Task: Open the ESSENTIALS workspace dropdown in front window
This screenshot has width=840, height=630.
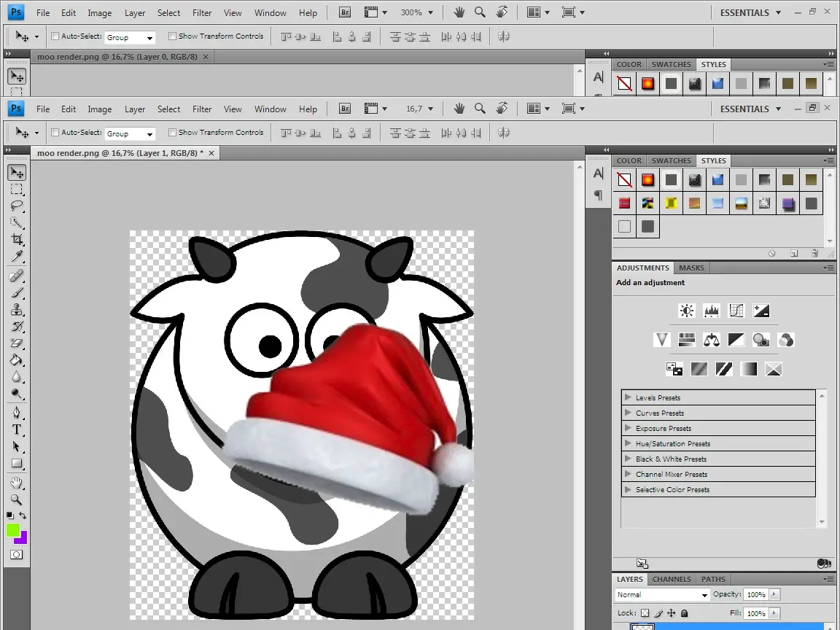Action: tap(750, 109)
